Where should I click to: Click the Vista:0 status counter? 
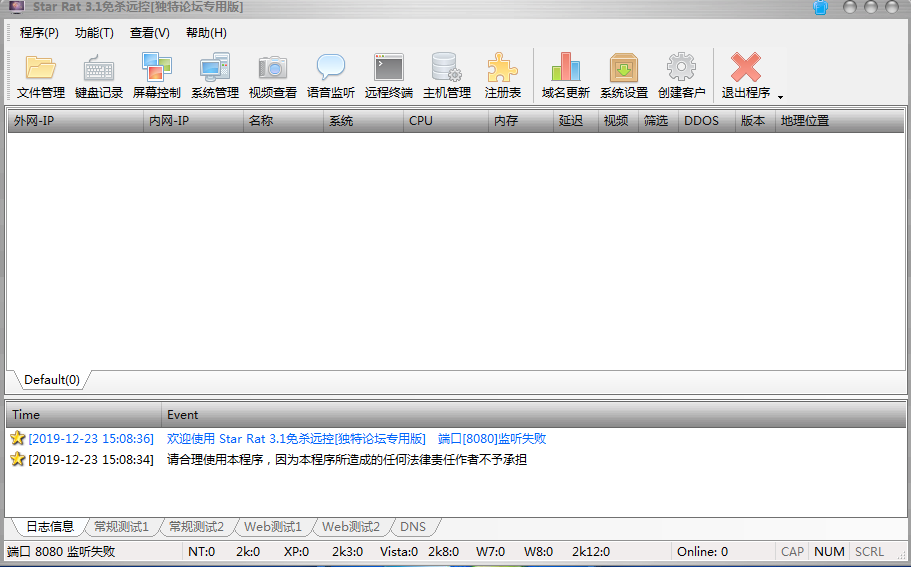pos(399,551)
